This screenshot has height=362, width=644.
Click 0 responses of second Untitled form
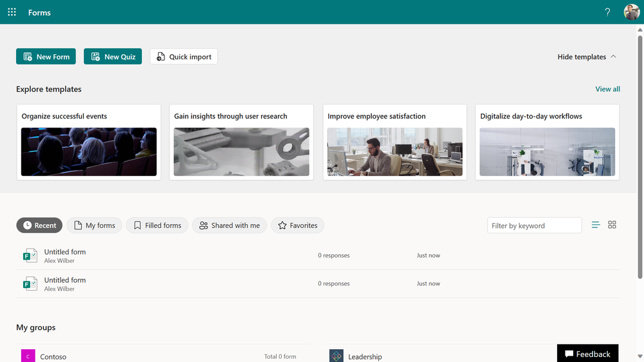[333, 283]
